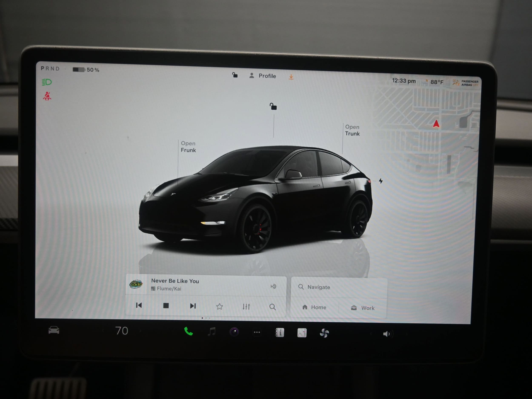Viewport: 532px width, 399px height.
Task: Open the pinwheel icon app
Action: (324, 333)
